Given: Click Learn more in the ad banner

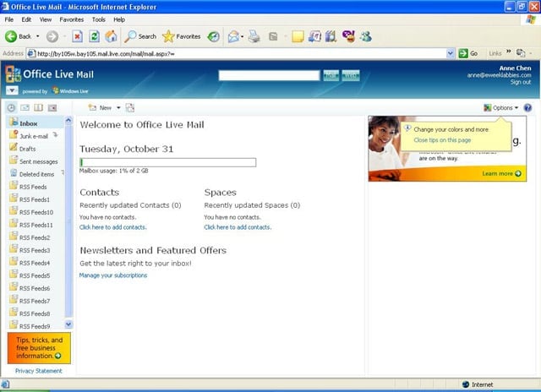Looking at the screenshot, I should click(501, 173).
